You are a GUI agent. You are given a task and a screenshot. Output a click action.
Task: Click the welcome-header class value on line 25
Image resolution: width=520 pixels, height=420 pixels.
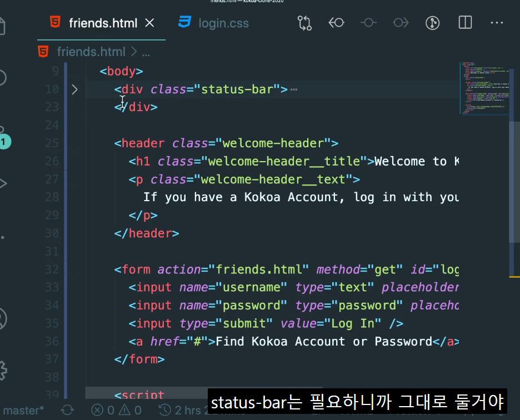coord(273,143)
